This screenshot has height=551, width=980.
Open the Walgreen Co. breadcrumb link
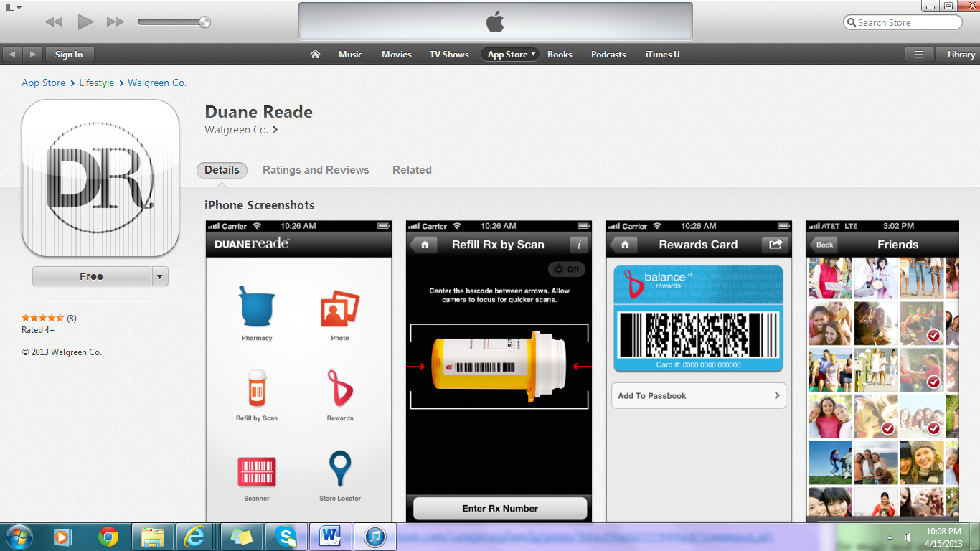[157, 83]
